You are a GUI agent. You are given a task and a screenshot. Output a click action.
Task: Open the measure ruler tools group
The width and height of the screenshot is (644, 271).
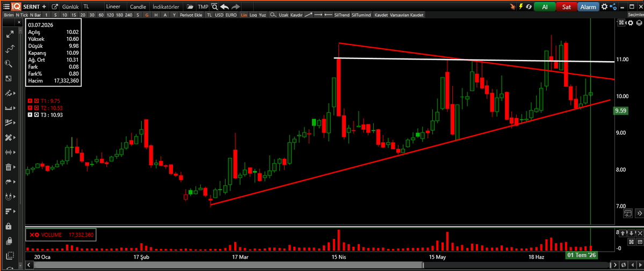coord(9,108)
